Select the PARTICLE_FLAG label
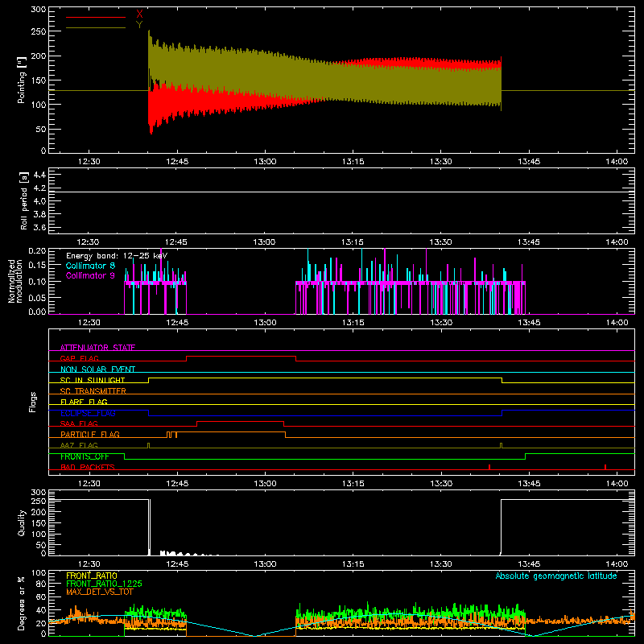Viewport: 644px width, 644px height. coord(90,434)
